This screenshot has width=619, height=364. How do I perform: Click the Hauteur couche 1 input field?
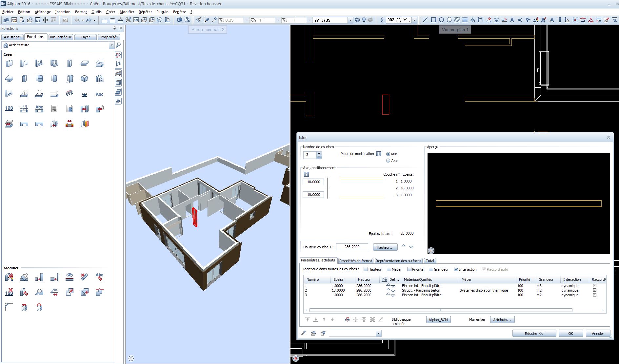coord(352,247)
